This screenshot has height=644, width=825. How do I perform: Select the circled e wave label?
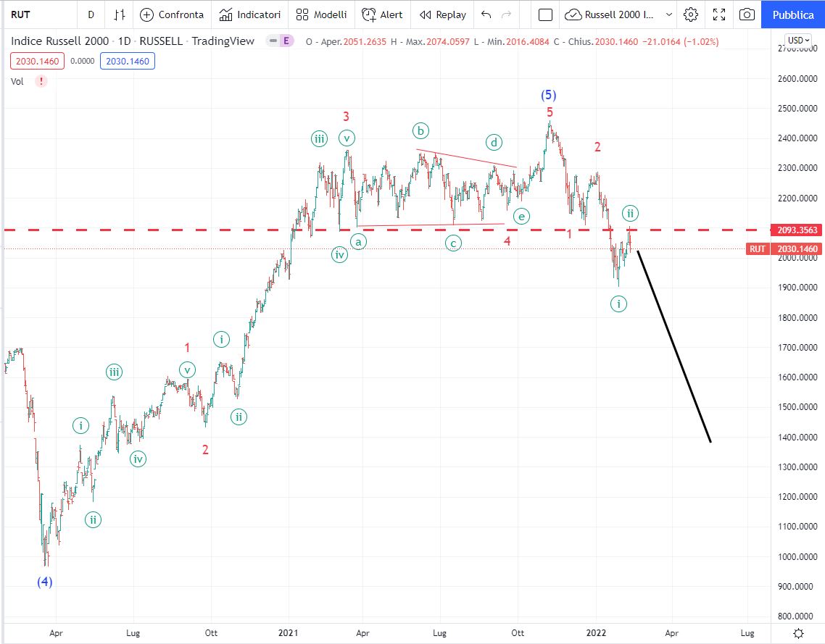tap(521, 216)
